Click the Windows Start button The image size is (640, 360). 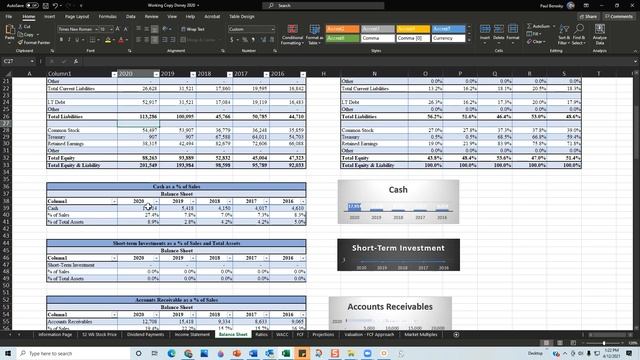click(x=8, y=353)
